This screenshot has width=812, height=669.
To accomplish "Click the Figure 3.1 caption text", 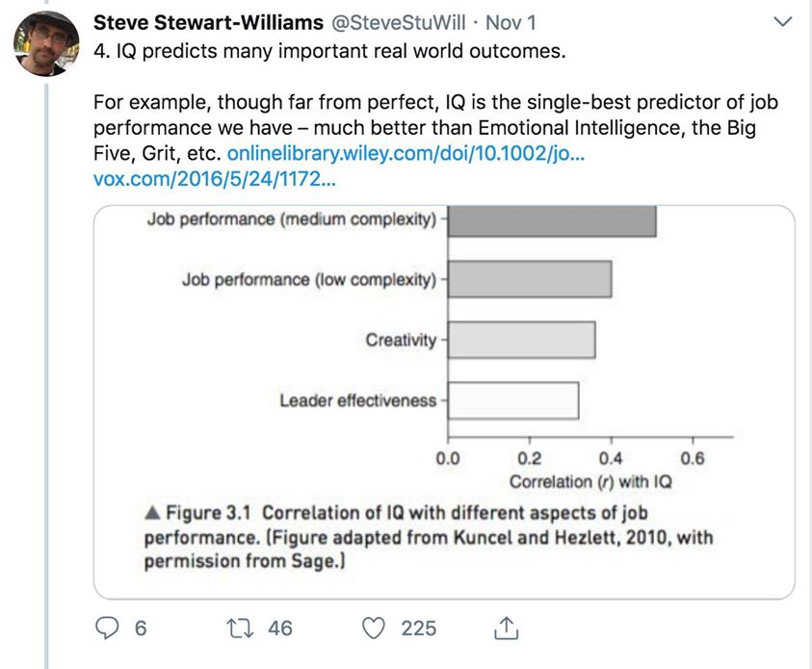I will click(429, 537).
